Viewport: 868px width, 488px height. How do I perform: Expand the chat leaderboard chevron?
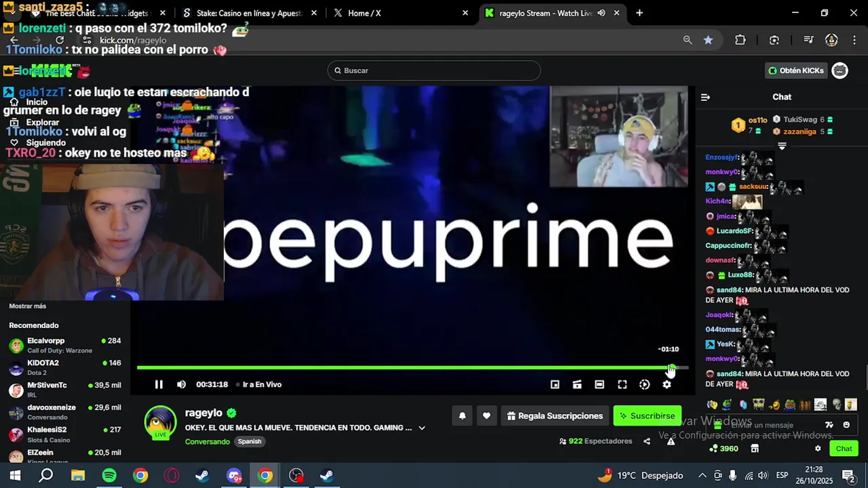tap(782, 146)
